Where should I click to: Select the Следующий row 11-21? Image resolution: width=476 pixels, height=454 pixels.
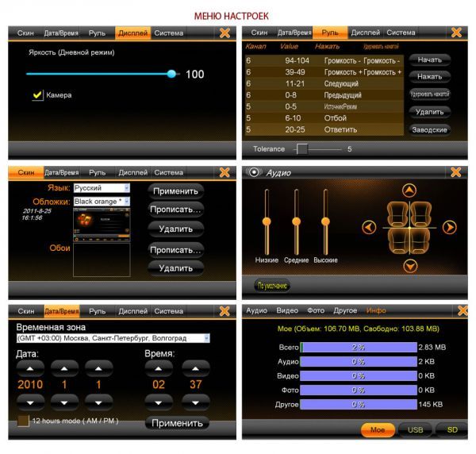click(324, 83)
